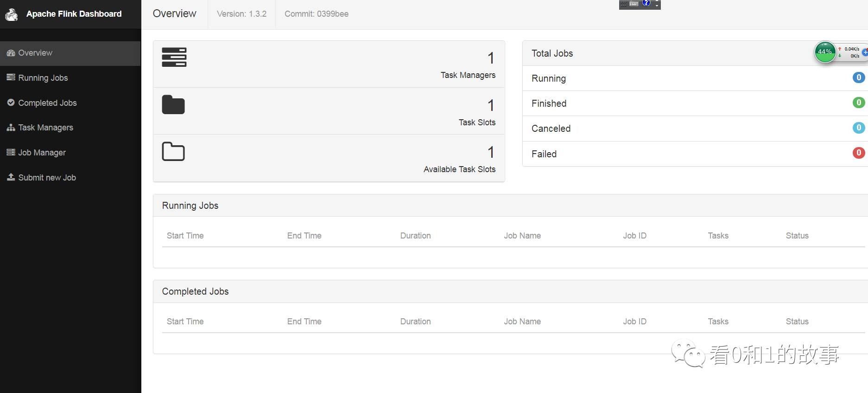Click Tasks header in Completed Jobs table
Image resolution: width=868 pixels, height=393 pixels.
718,322
